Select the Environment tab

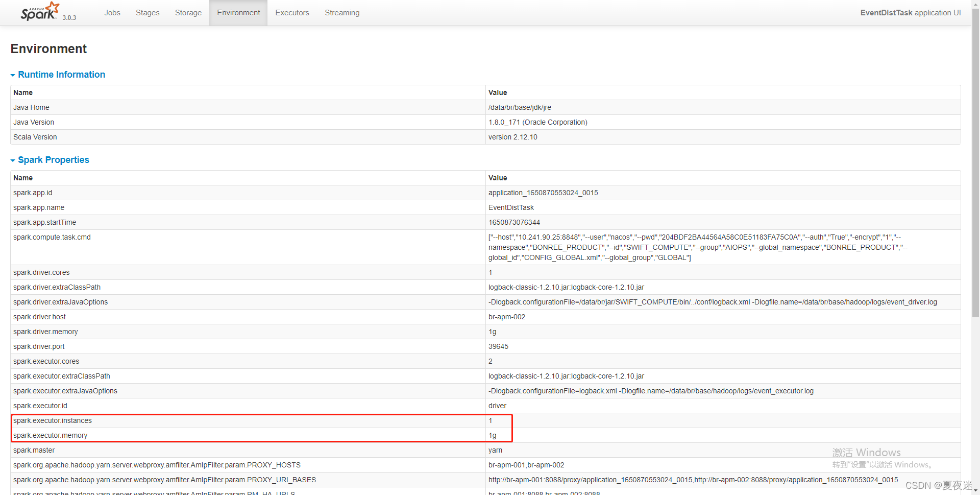coord(238,13)
